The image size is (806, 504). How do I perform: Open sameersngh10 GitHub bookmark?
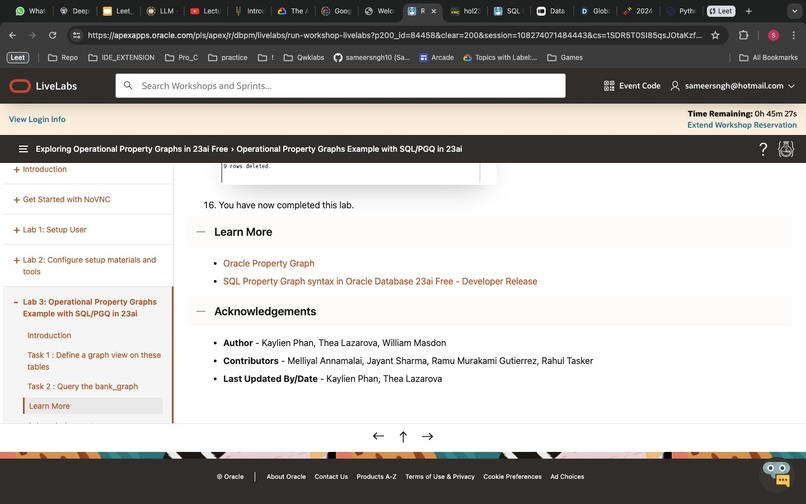[x=372, y=58]
